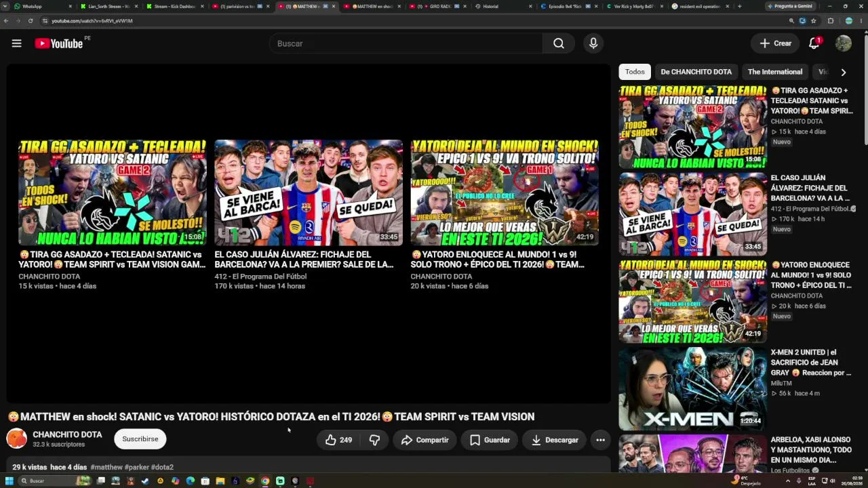Open the browser extensions puzzle icon
Image resolution: width=868 pixels, height=488 pixels.
click(x=831, y=21)
